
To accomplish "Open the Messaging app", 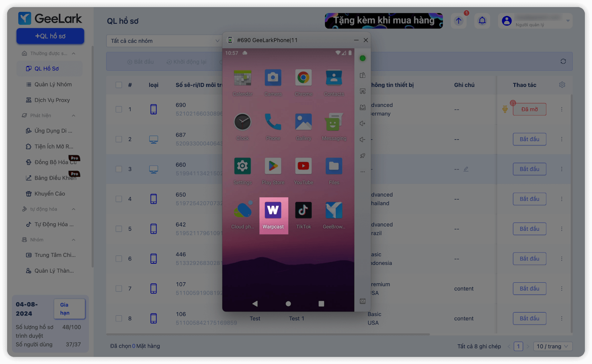I will [334, 127].
